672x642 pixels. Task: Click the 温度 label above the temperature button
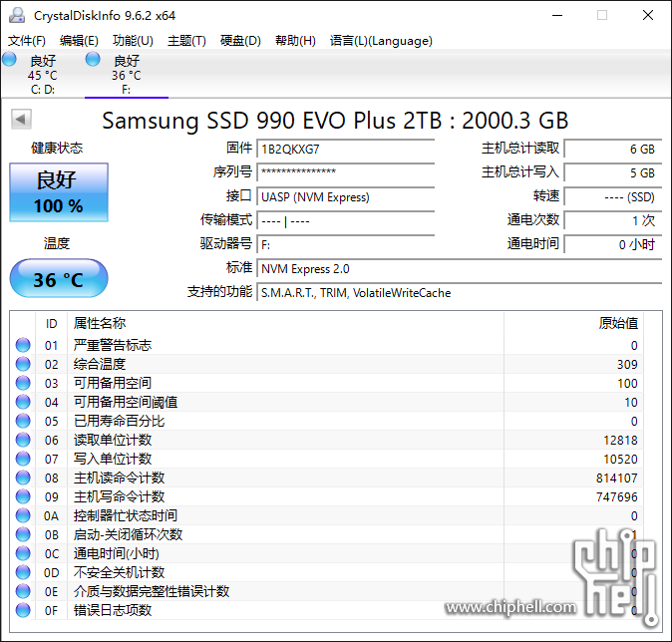57,243
